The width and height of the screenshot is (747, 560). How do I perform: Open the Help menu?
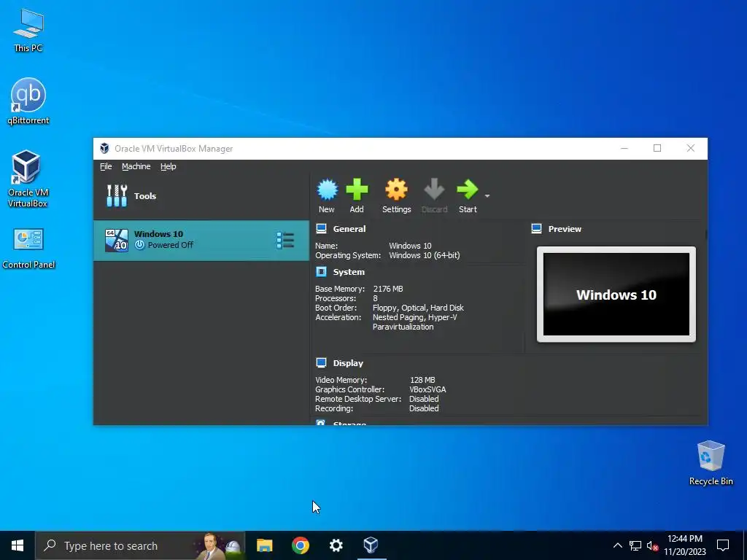(169, 166)
